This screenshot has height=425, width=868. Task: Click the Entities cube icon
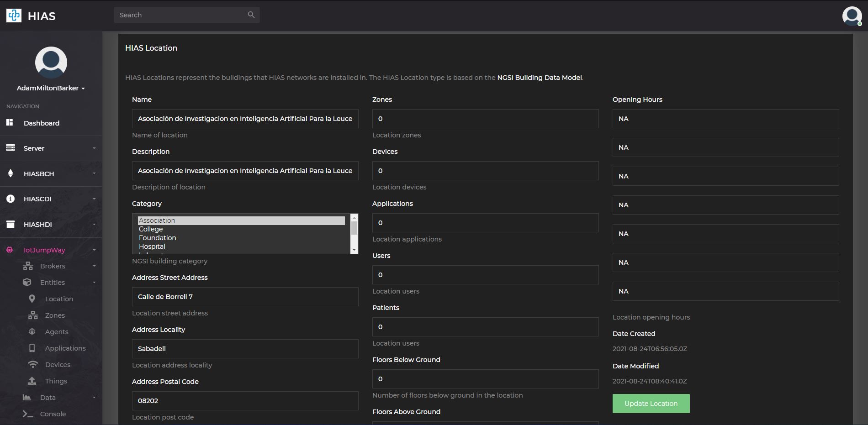(27, 282)
